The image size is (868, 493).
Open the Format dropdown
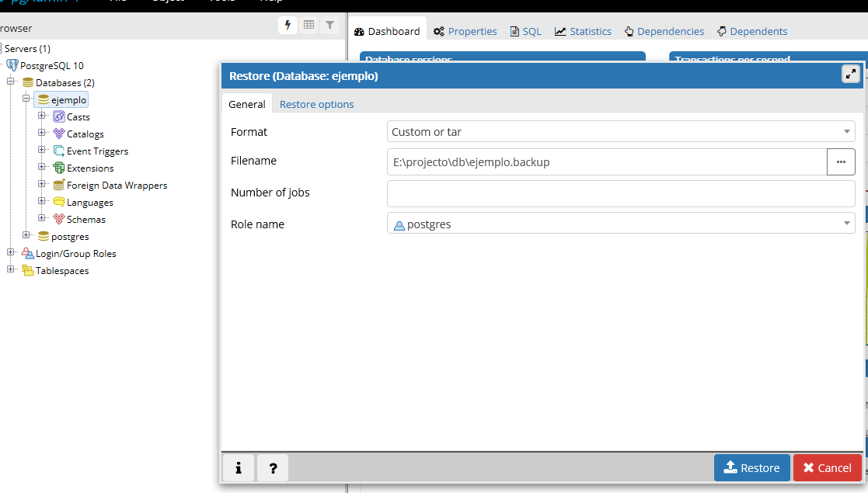pyautogui.click(x=620, y=132)
